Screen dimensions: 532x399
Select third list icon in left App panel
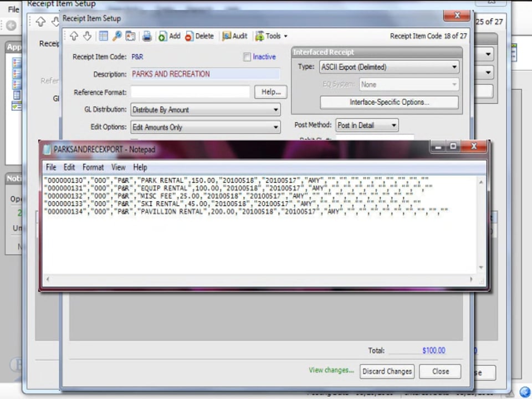(17, 84)
